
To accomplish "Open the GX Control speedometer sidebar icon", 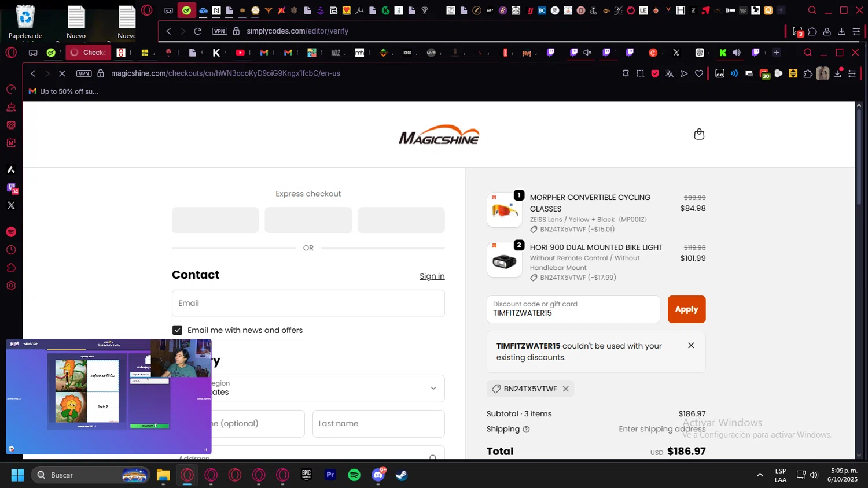I will pos(11,90).
